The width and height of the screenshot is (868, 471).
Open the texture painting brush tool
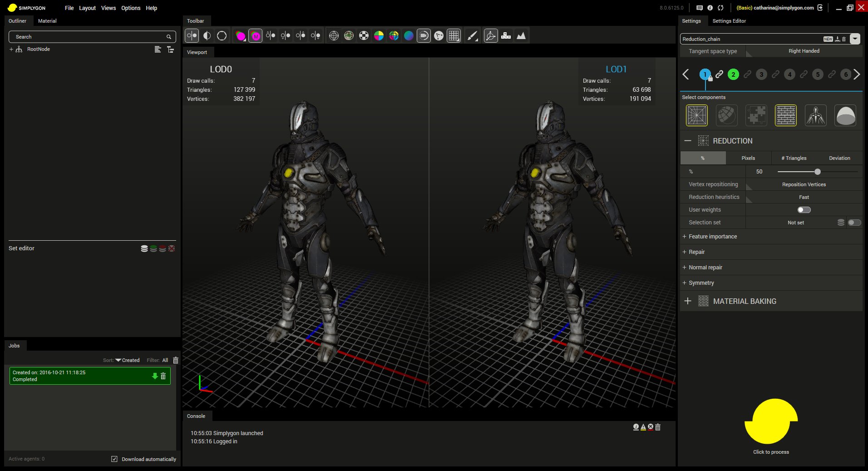coord(473,35)
